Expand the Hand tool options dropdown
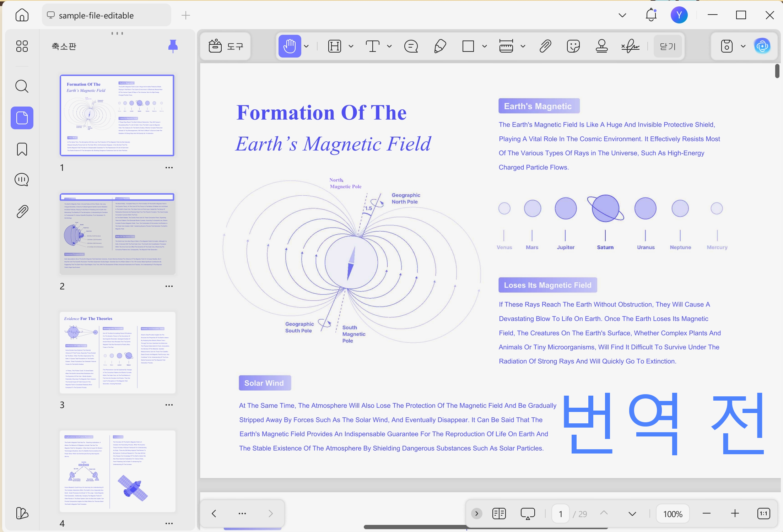 coord(306,46)
